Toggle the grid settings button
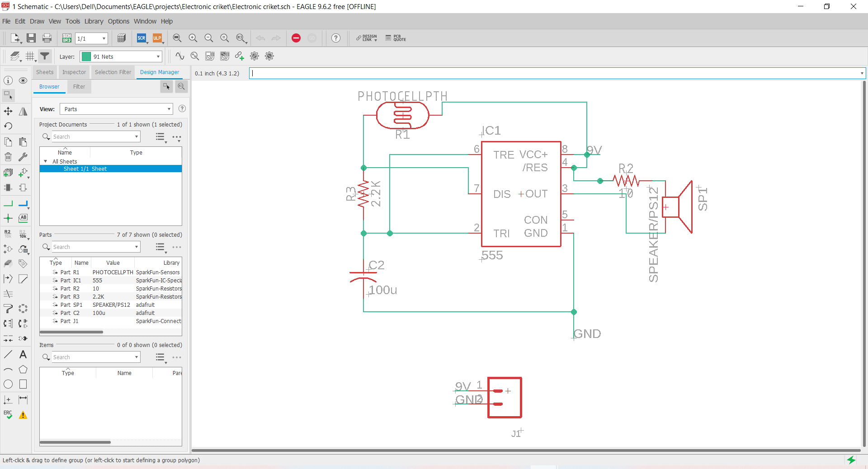The width and height of the screenshot is (868, 469). (x=30, y=56)
